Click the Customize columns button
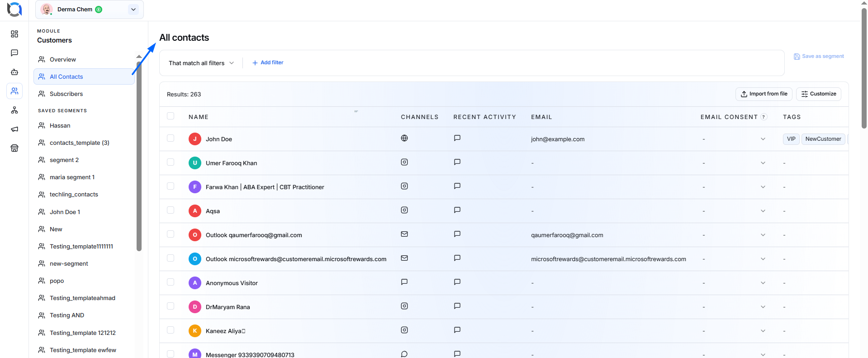 coord(819,94)
